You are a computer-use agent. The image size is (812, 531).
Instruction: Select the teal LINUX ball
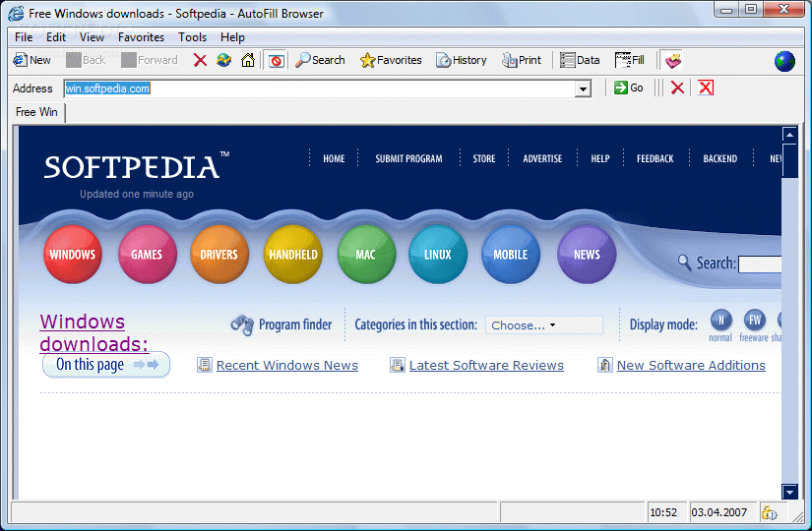pos(438,254)
